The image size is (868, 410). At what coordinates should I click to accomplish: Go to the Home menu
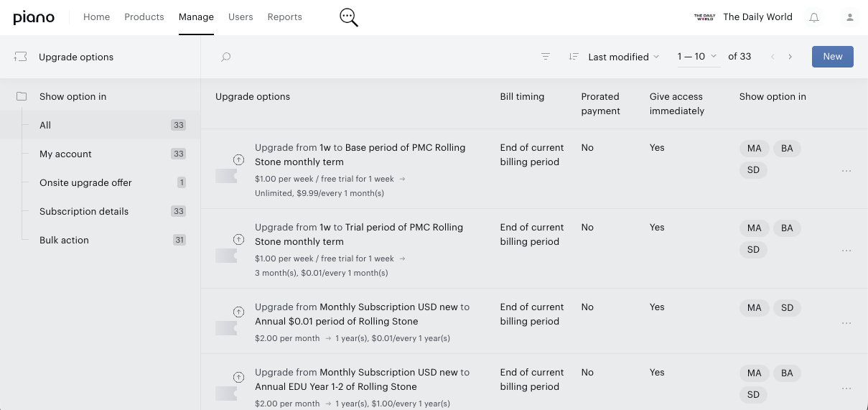click(x=97, y=17)
